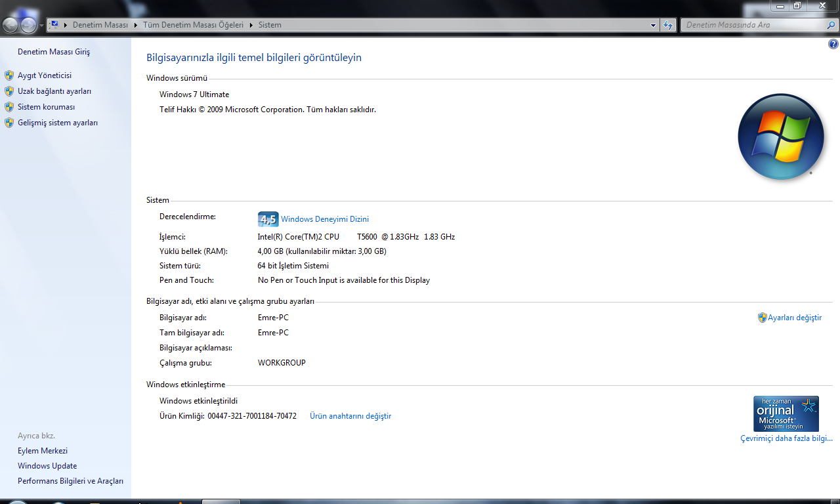
Task: Click the Forward navigation arrow button
Action: pyautogui.click(x=29, y=26)
